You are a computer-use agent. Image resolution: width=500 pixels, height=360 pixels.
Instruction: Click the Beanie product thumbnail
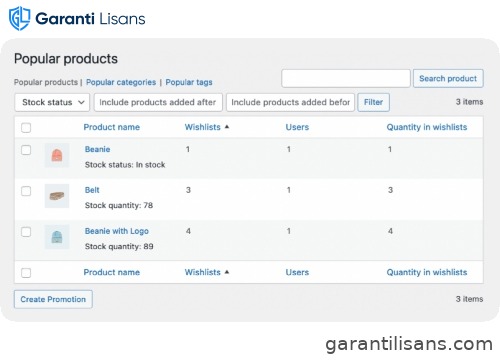pyautogui.click(x=57, y=155)
